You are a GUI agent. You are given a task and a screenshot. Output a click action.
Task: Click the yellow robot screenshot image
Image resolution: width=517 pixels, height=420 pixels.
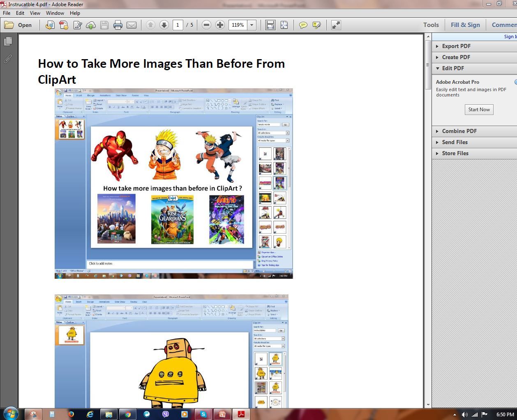[171, 351]
